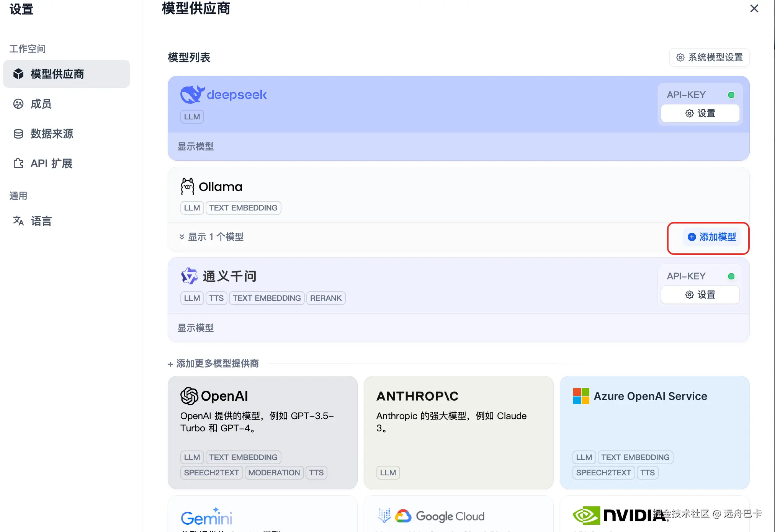This screenshot has width=775, height=532.
Task: Open 成员 in the sidebar
Action: (41, 104)
